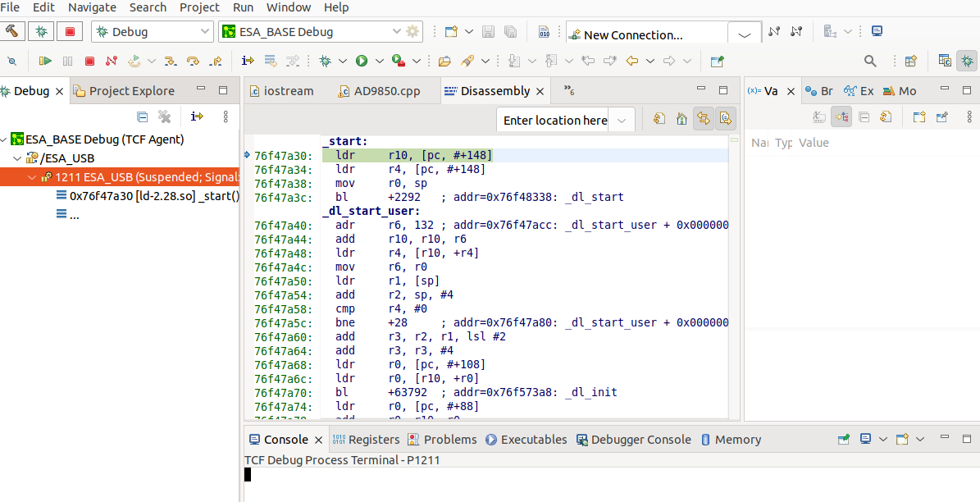Close the Disassembly tab

pyautogui.click(x=540, y=91)
